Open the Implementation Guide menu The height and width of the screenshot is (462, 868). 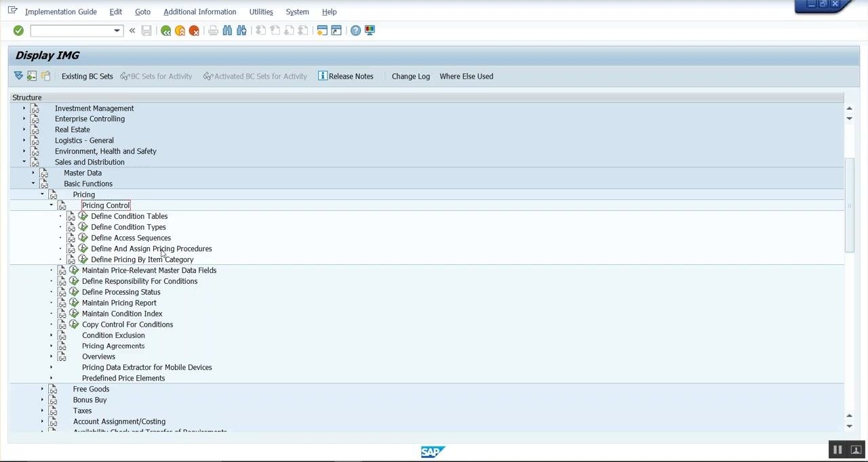(61, 12)
